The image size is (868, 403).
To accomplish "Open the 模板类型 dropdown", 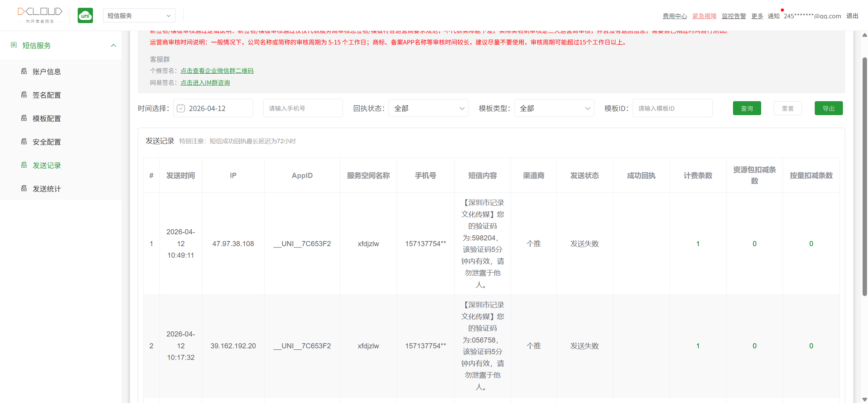I will coord(554,108).
